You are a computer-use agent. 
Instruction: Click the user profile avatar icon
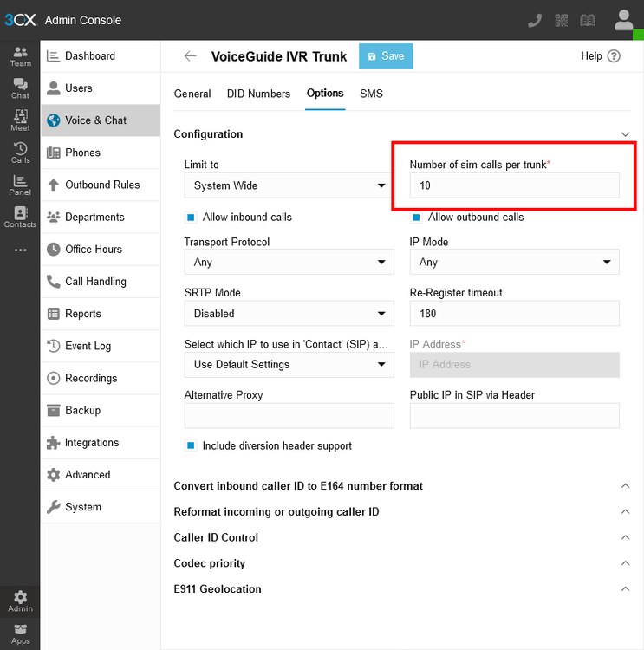624,20
